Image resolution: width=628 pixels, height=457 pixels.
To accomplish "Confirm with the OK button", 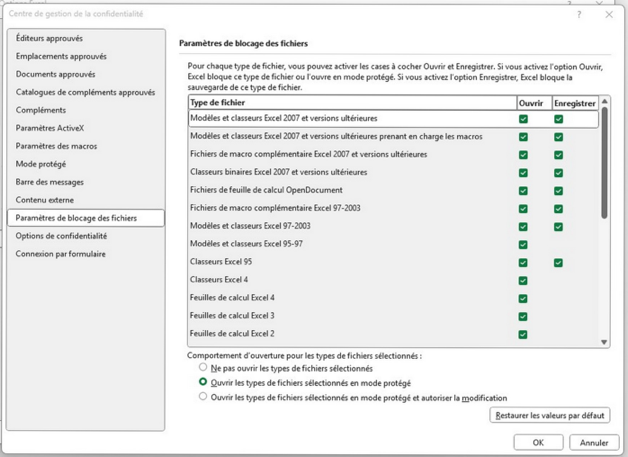I will point(538,443).
